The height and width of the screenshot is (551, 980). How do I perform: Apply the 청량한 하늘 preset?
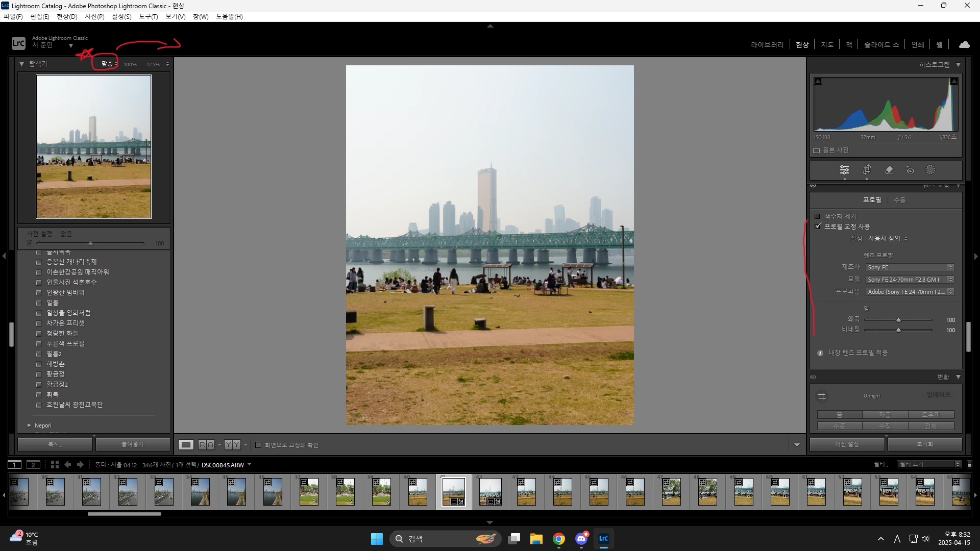[x=62, y=333]
